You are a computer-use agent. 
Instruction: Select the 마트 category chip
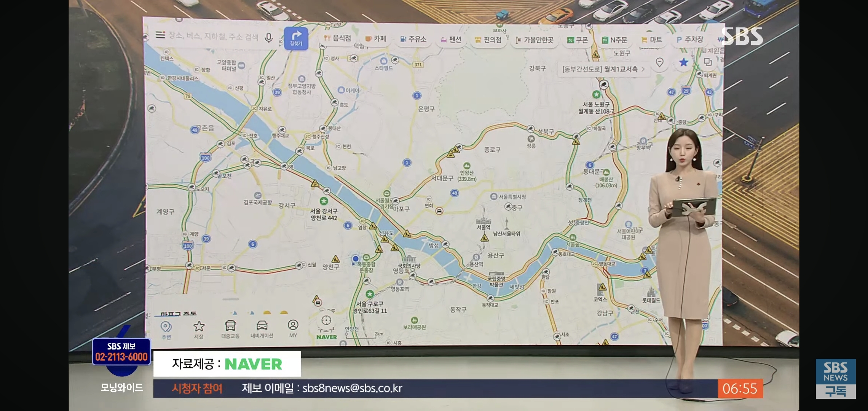pyautogui.click(x=652, y=40)
